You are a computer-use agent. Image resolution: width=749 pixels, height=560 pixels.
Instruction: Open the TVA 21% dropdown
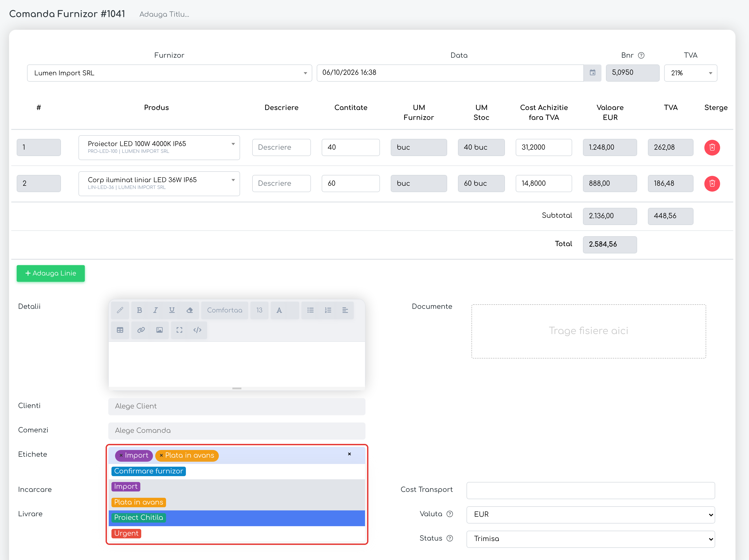click(690, 73)
